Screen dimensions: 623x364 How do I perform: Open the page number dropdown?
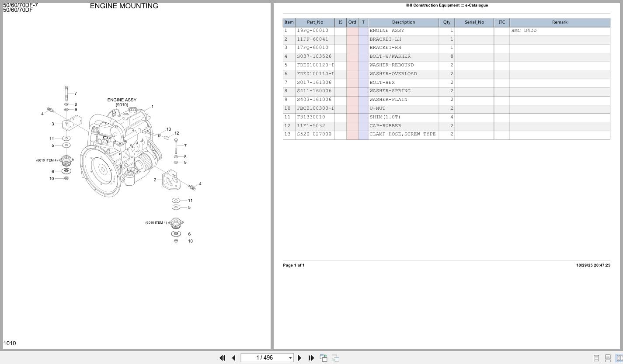[290, 357]
